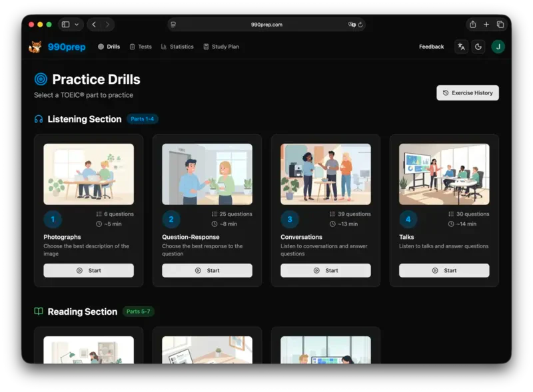Viewport: 533px width, 392px height.
Task: Go back with the browser arrow
Action: pos(94,25)
